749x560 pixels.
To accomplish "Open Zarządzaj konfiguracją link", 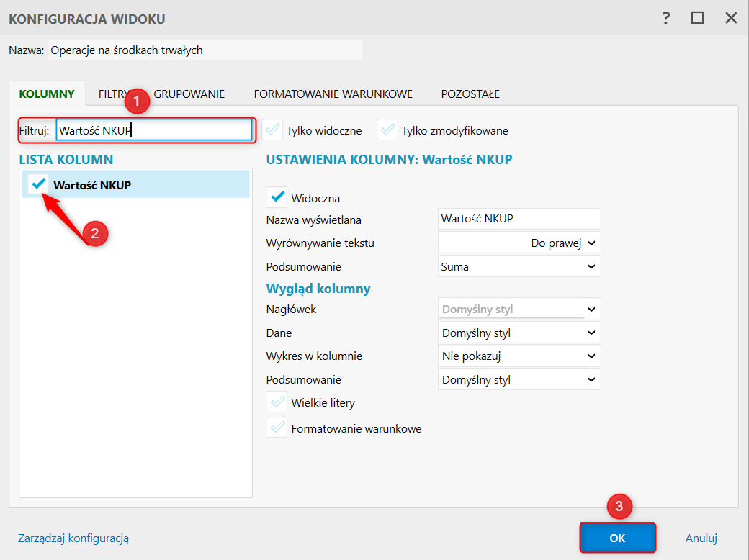I will tap(73, 538).
